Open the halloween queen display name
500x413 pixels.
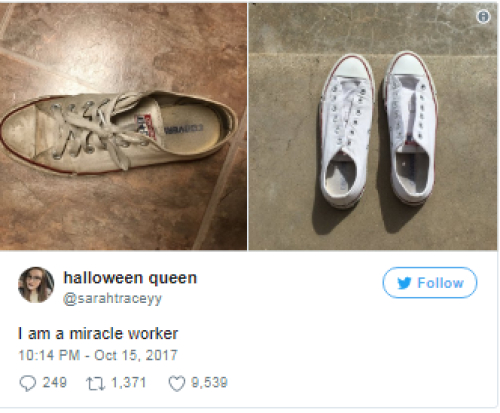click(130, 278)
